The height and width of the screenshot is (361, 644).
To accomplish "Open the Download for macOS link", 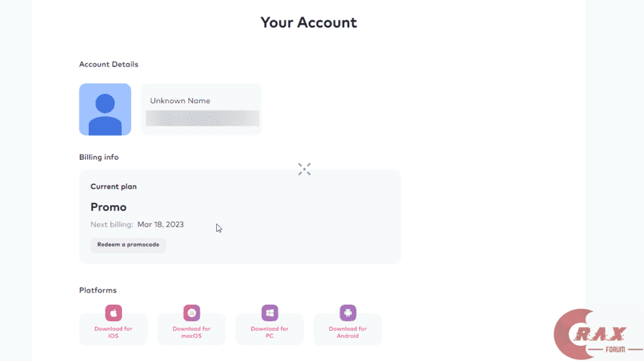I will pos(191,332).
